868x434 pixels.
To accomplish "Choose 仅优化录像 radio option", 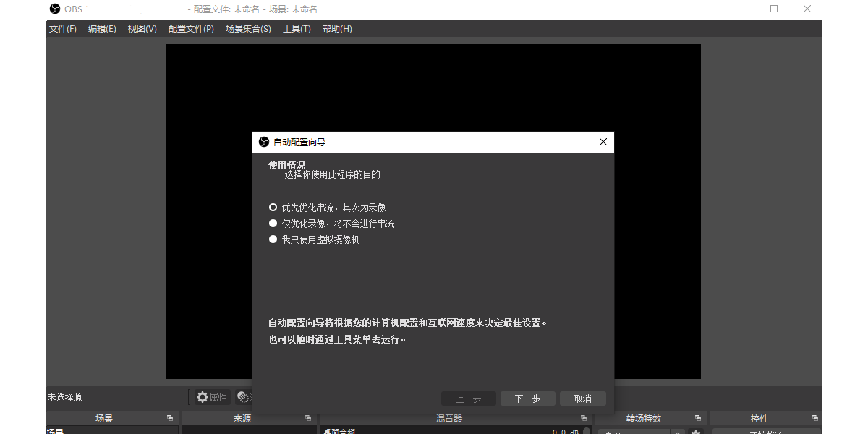I will [275, 223].
